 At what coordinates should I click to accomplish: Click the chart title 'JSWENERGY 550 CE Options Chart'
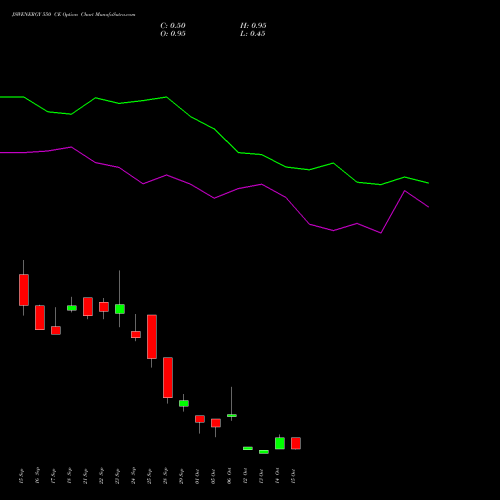click(x=53, y=15)
